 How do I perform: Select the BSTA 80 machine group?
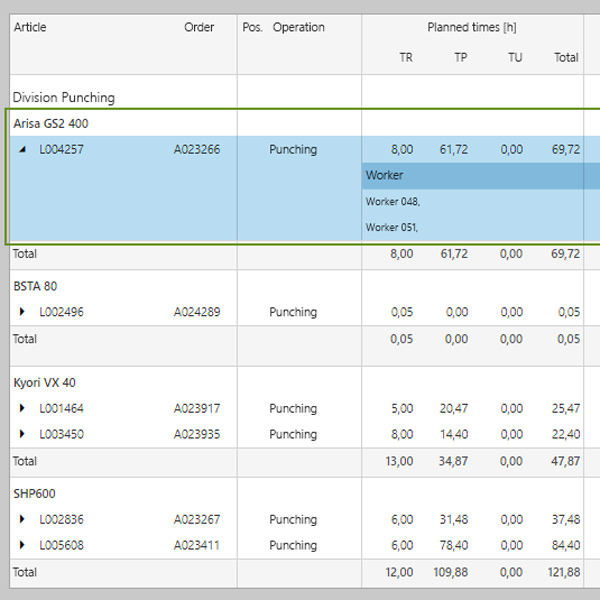[34, 286]
